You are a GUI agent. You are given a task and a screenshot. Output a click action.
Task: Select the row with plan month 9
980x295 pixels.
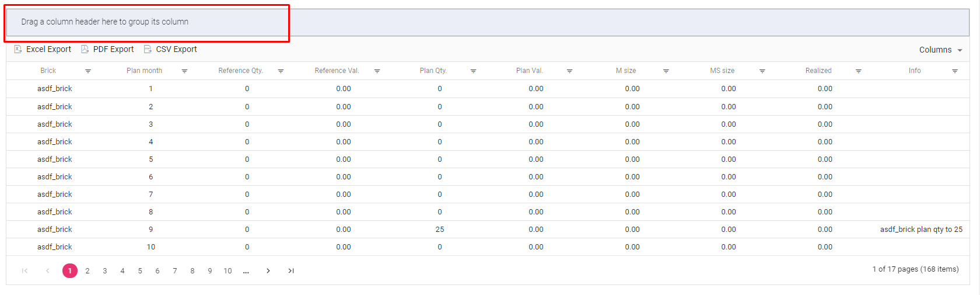point(150,230)
